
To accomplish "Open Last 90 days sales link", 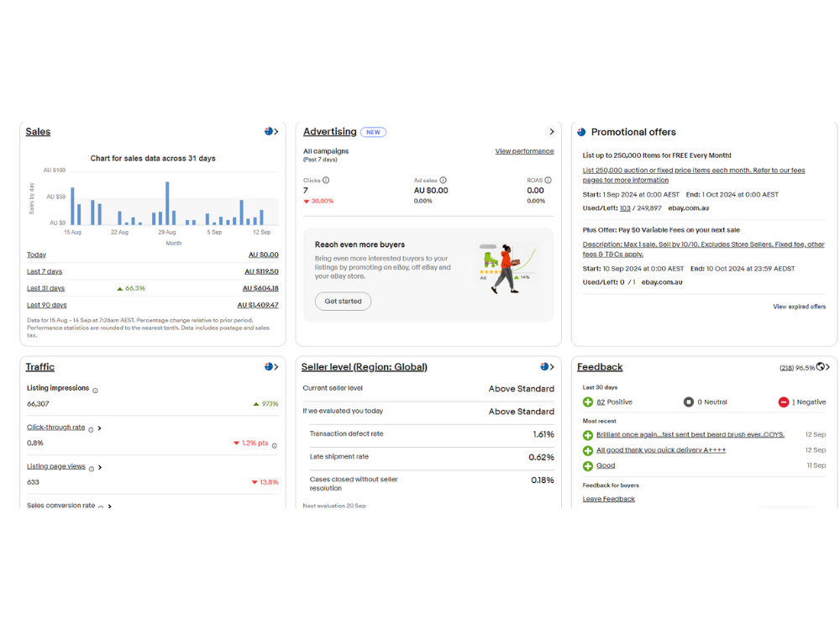I will [46, 305].
